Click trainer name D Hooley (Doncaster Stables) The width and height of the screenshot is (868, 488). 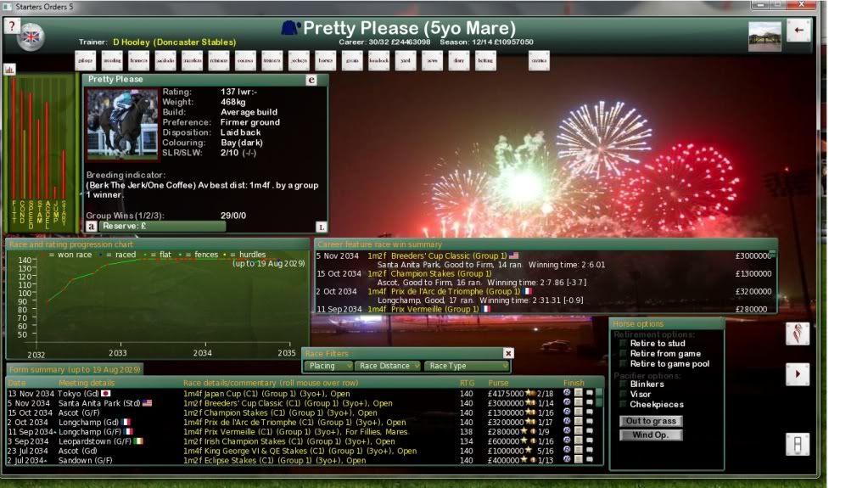pos(175,42)
